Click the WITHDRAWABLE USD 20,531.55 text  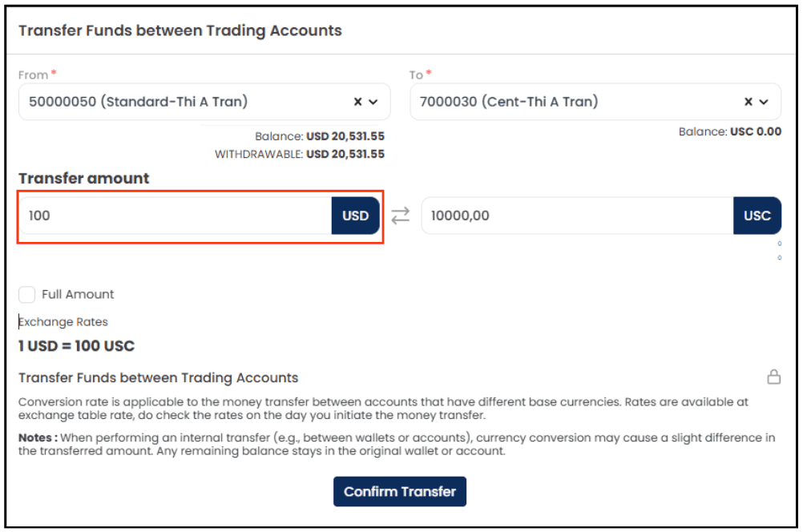300,154
